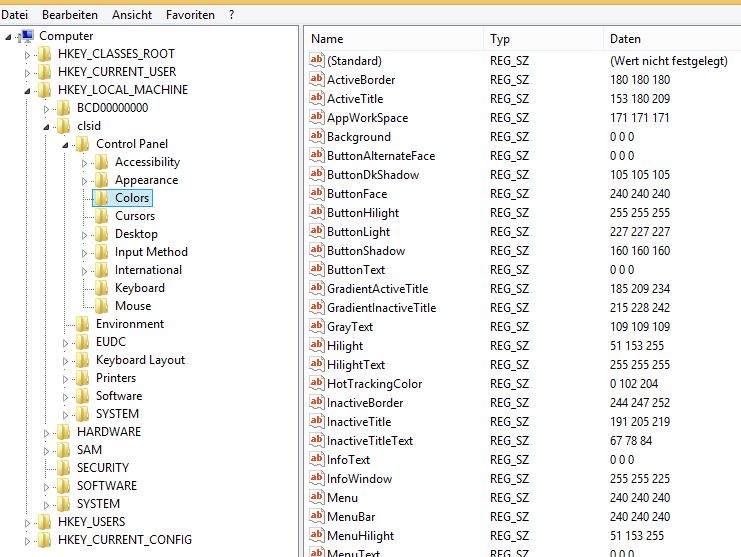Click the Environment folder icon
Viewport: 741px width, 557px height.
pyautogui.click(x=82, y=324)
